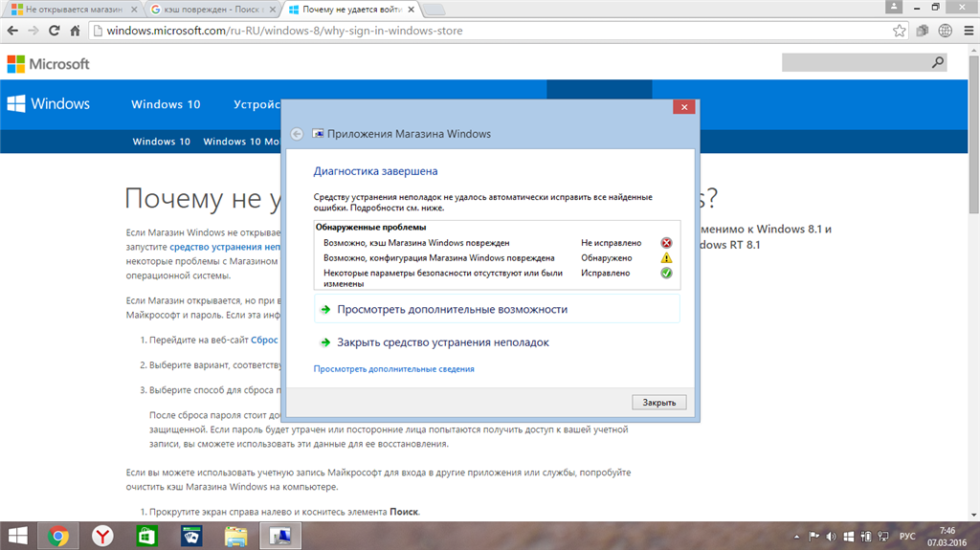Open Action Center flag icon
The image size is (980, 550).
[813, 537]
